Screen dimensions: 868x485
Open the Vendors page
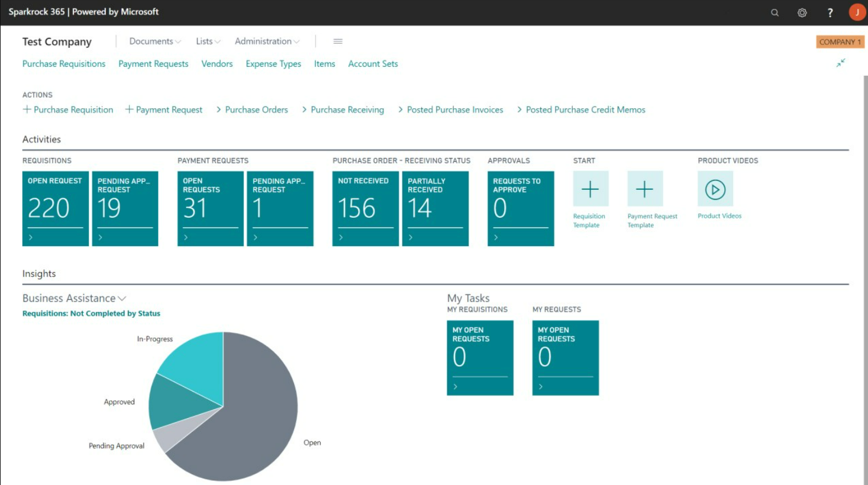click(x=217, y=64)
